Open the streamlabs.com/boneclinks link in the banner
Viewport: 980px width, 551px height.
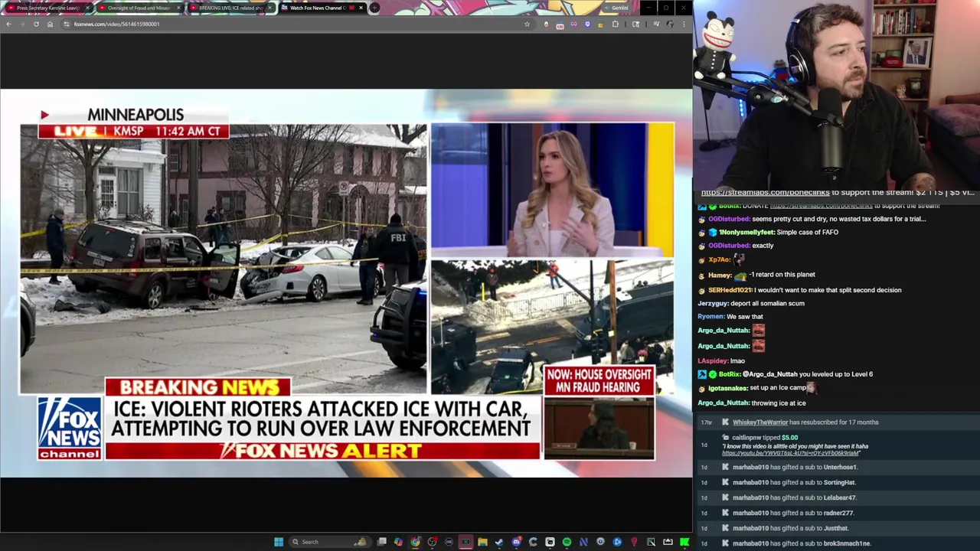pos(765,192)
